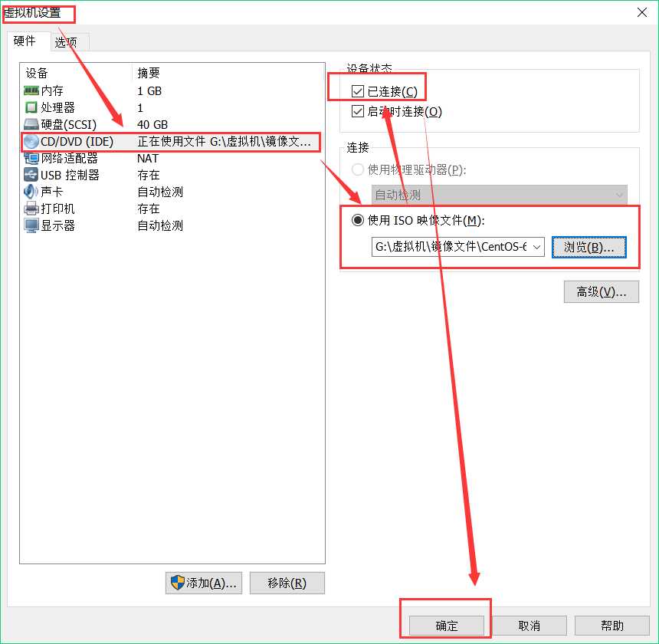The height and width of the screenshot is (644, 659).
Task: Select the 打印机 device label
Action: point(58,209)
